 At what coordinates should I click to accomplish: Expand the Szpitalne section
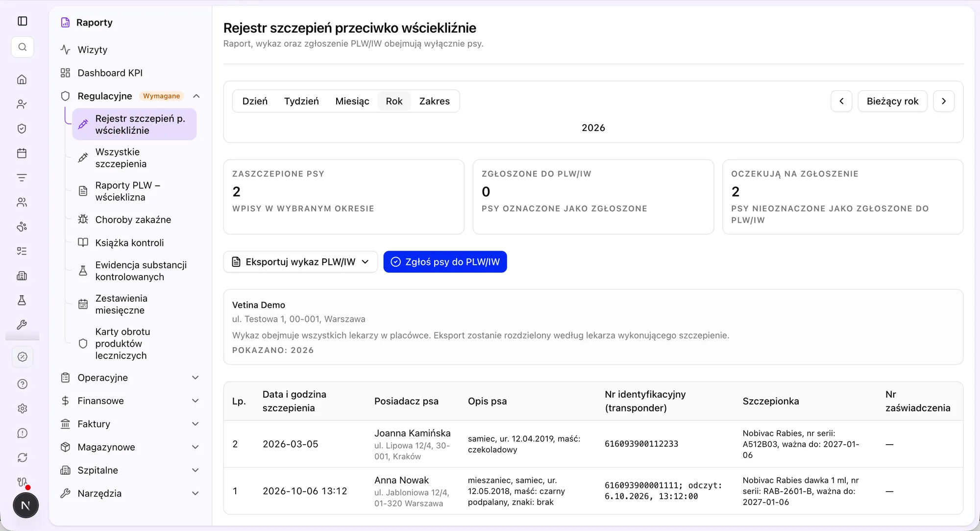click(x=195, y=470)
